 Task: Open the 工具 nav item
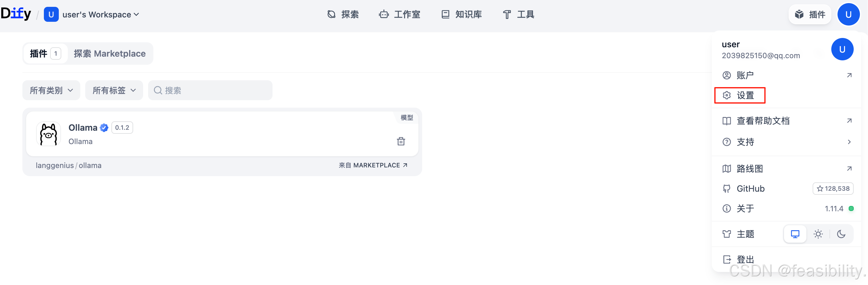pos(519,15)
